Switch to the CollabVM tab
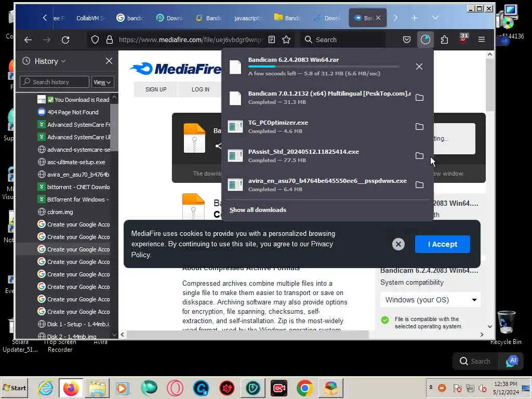532x399 pixels. click(89, 18)
